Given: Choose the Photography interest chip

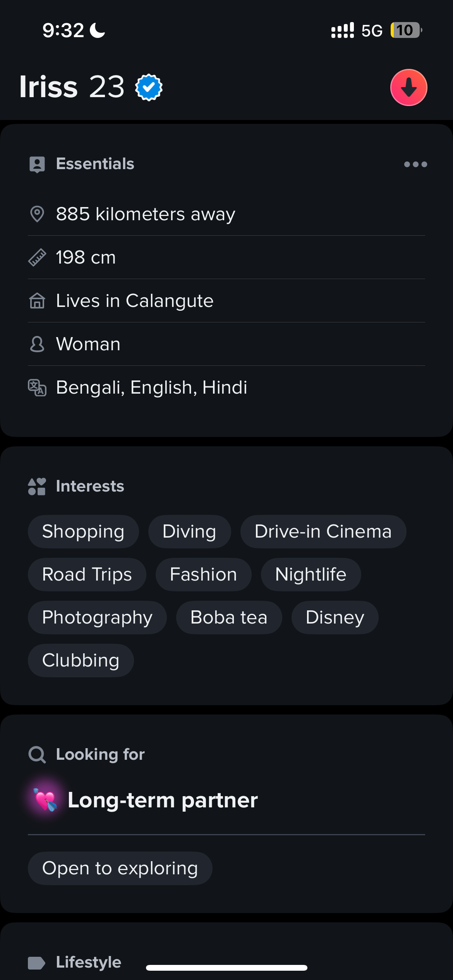Looking at the screenshot, I should (x=97, y=617).
